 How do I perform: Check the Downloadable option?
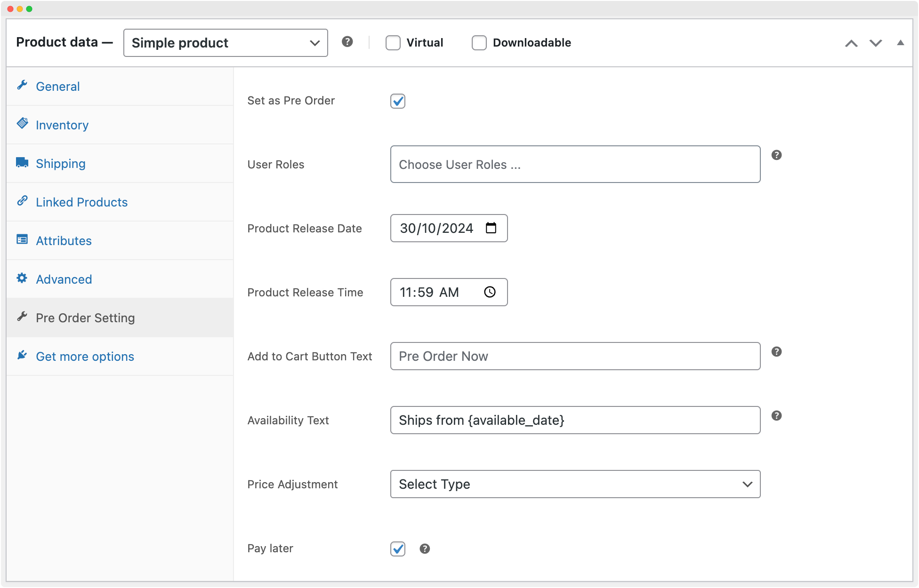[x=479, y=42]
